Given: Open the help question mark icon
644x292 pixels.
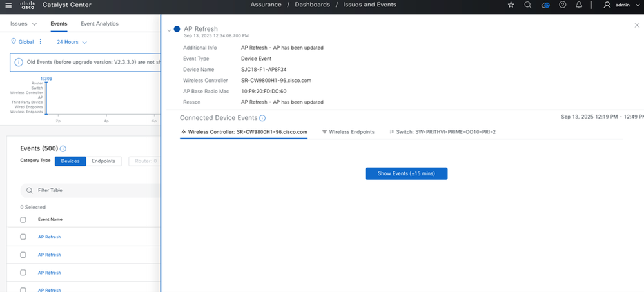Looking at the screenshot, I should (563, 5).
